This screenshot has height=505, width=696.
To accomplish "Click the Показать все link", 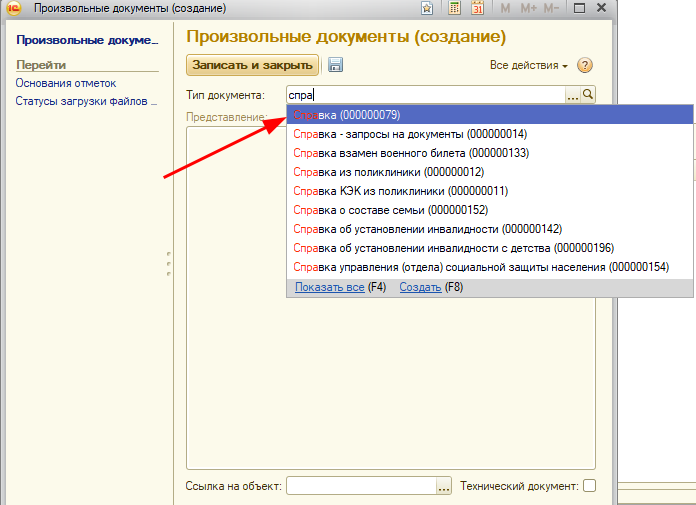I will (329, 287).
